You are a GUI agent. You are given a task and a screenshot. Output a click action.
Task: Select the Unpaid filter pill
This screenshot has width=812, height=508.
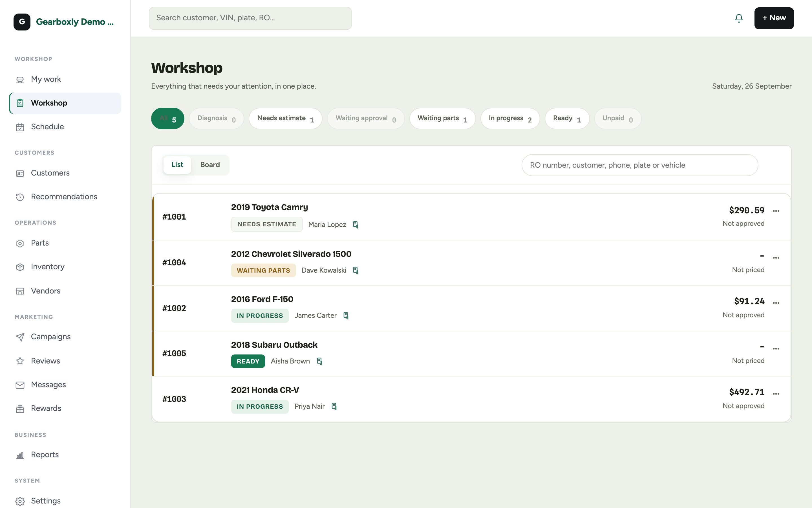click(x=617, y=118)
